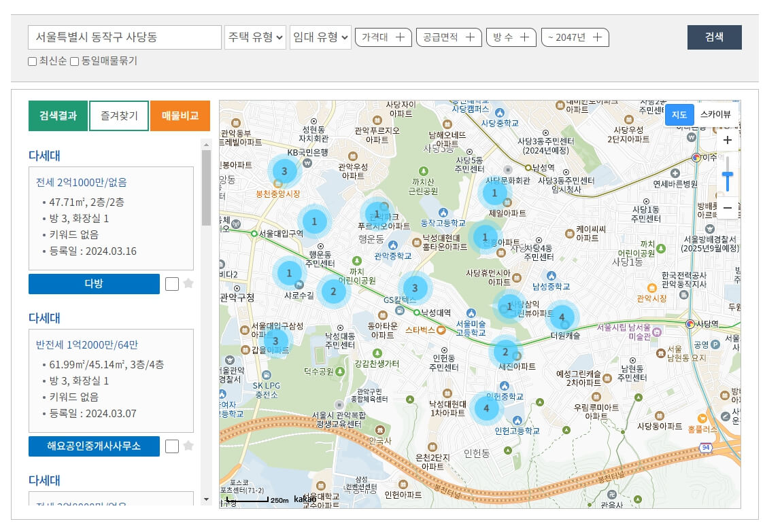Expand the ~2047년 year filter
This screenshot has height=532, width=765.
(575, 37)
